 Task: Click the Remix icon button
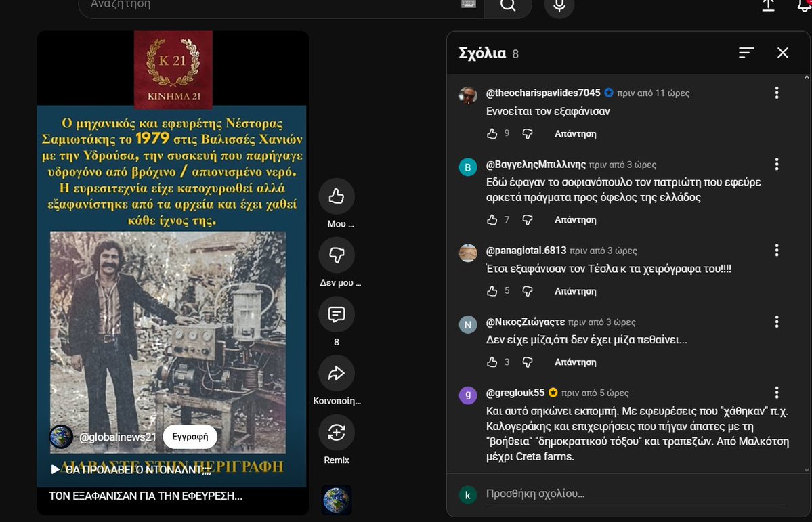[337, 432]
